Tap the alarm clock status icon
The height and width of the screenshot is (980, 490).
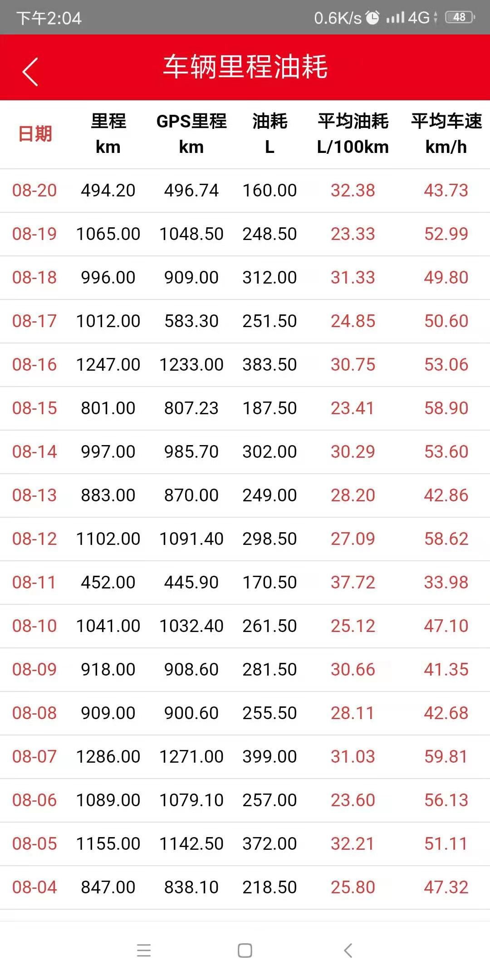click(372, 18)
